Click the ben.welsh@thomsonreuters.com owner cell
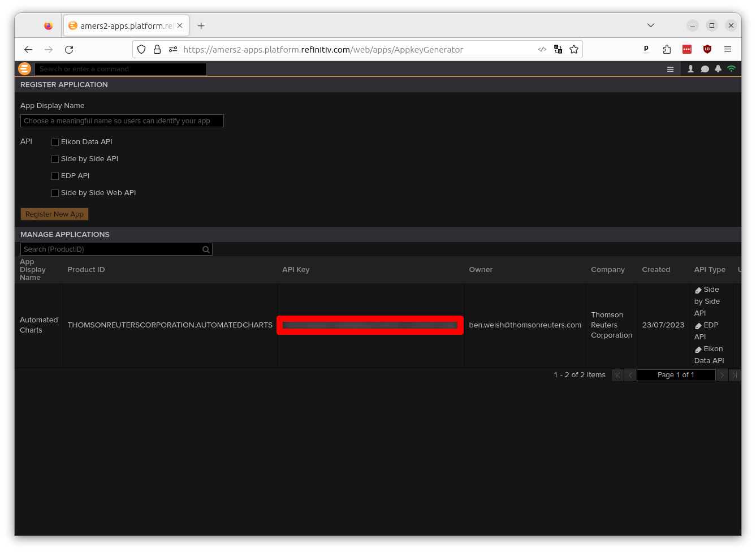The height and width of the screenshot is (552, 756). (525, 325)
